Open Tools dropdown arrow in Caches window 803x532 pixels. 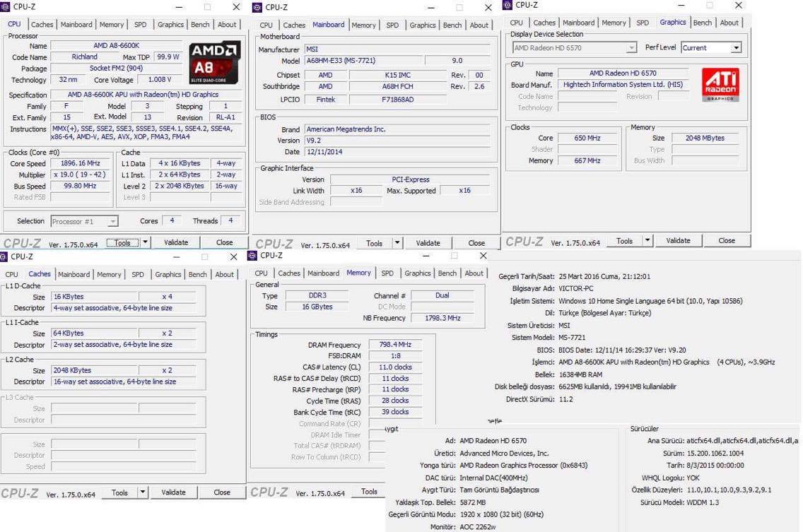tap(143, 492)
